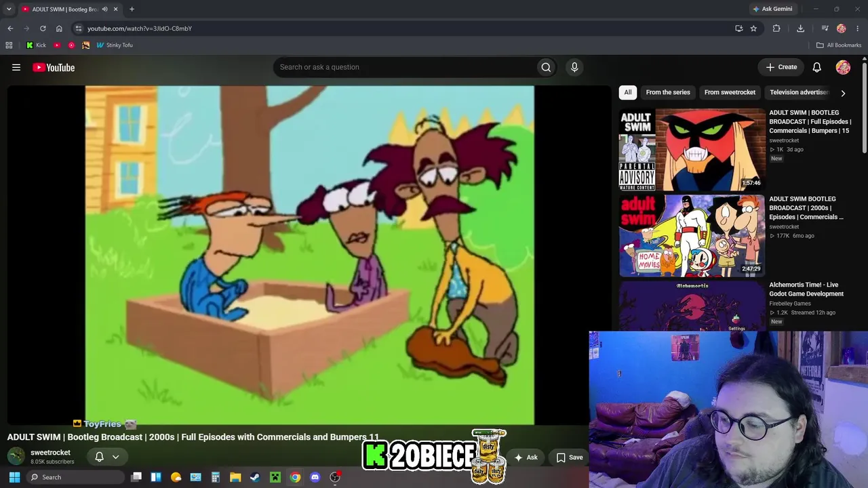Screen dimensions: 868x488
Task: Open the Home Movies Adult Swim thumbnail
Action: (x=692, y=236)
